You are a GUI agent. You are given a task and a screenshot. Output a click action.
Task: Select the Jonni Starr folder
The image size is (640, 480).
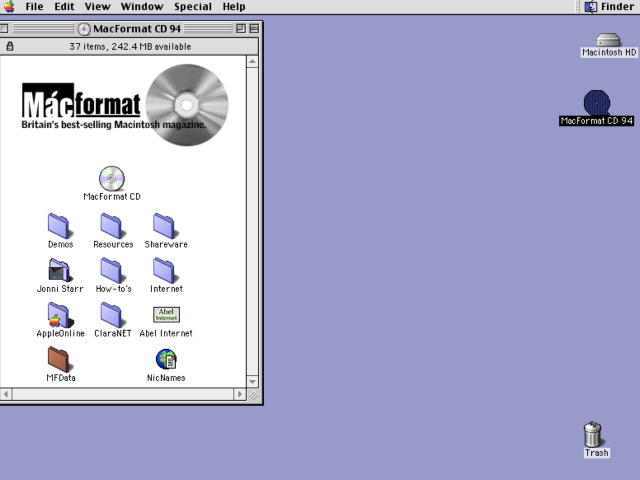(60, 270)
